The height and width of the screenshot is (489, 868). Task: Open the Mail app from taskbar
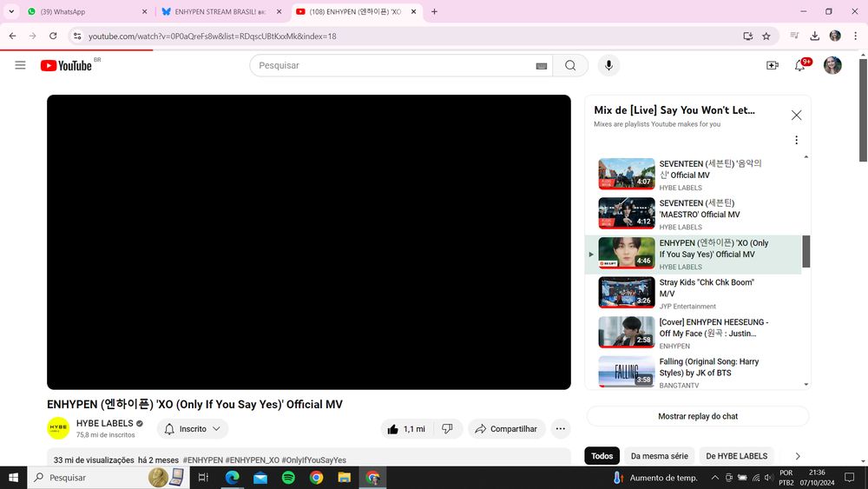point(260,478)
